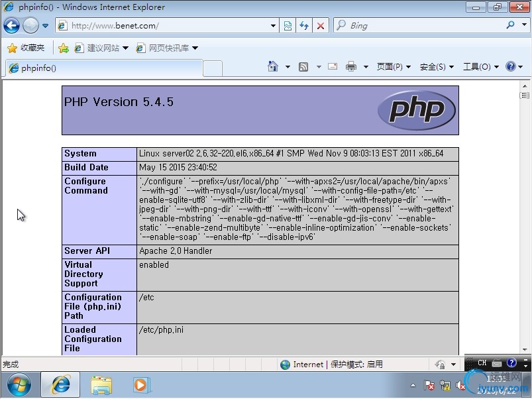
Task: Open the 页面(P) menu
Action: tap(394, 67)
